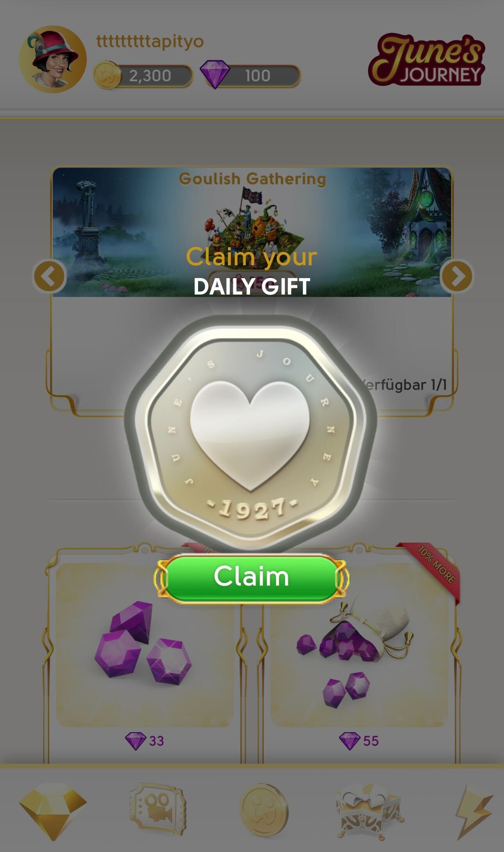Open the gold diamond shop tab
This screenshot has height=852, width=504.
(x=53, y=811)
